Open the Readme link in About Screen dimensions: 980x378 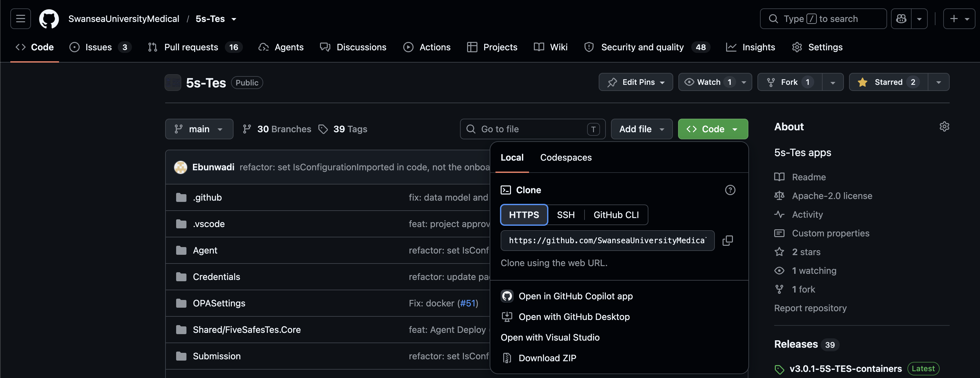click(x=800, y=177)
